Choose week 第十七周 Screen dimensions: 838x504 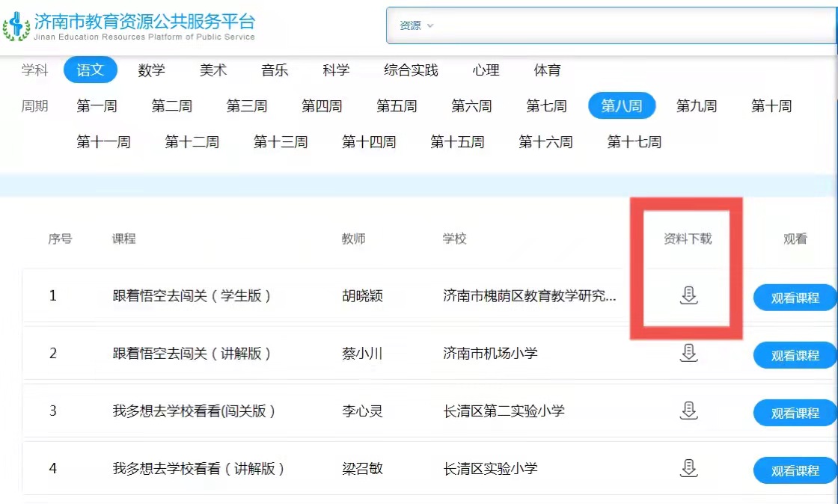634,142
